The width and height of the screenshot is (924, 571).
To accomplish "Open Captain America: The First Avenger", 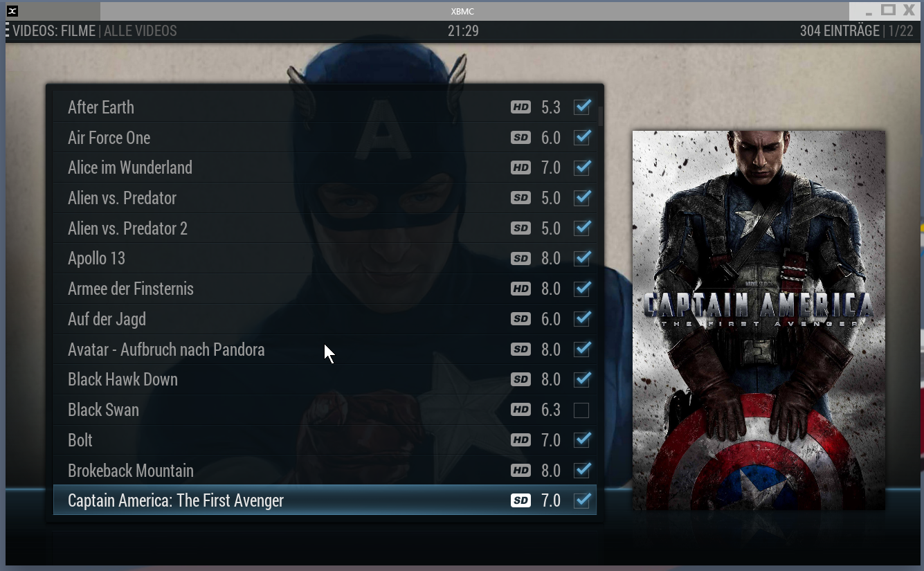I will click(x=325, y=500).
